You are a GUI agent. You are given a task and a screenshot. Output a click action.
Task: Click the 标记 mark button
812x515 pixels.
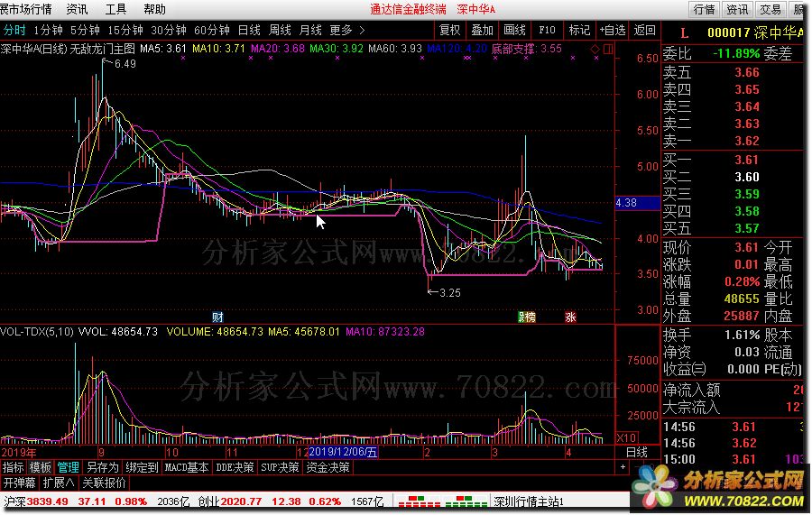(x=579, y=31)
